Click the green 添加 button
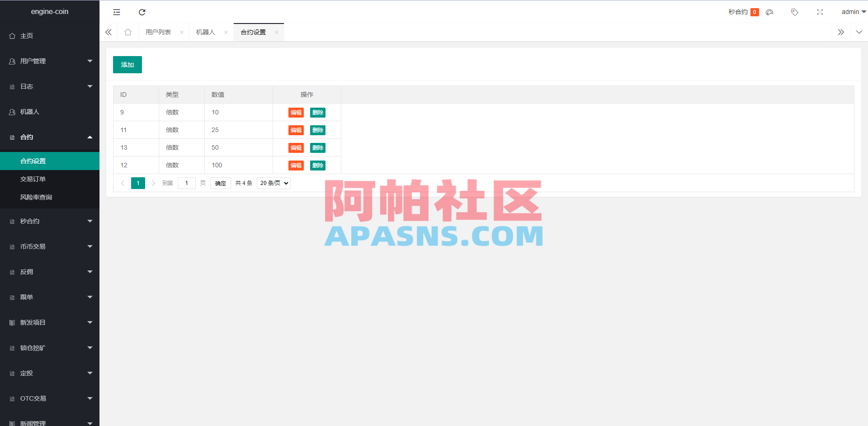 pyautogui.click(x=127, y=65)
